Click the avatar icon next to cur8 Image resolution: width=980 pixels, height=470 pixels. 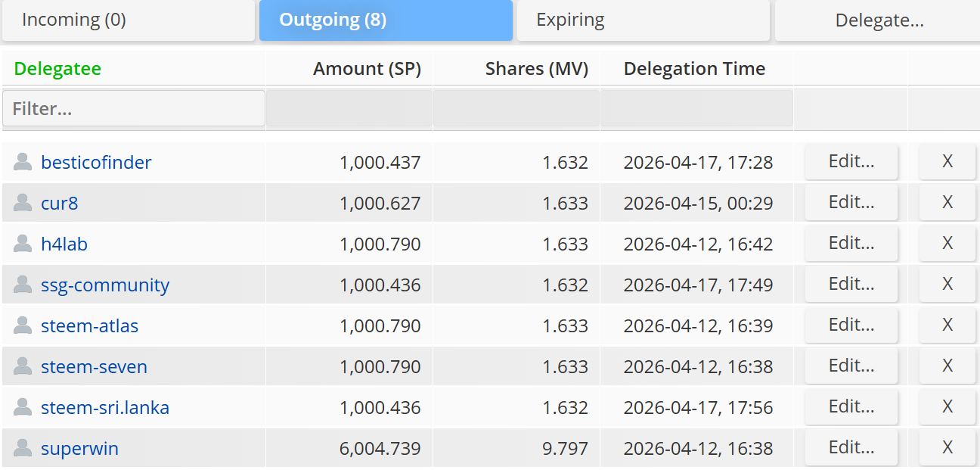click(23, 203)
